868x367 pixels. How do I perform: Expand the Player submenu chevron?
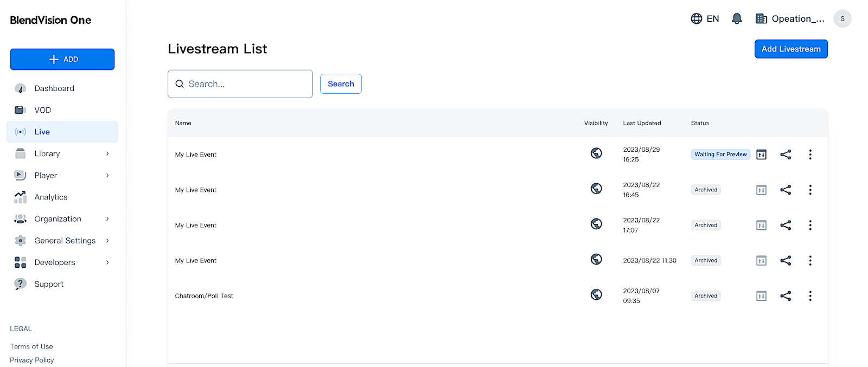107,175
